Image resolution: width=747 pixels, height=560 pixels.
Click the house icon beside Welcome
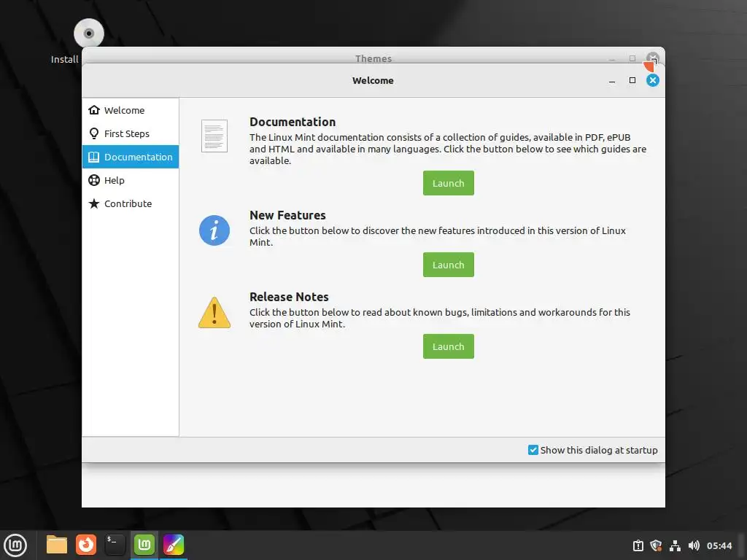click(94, 110)
